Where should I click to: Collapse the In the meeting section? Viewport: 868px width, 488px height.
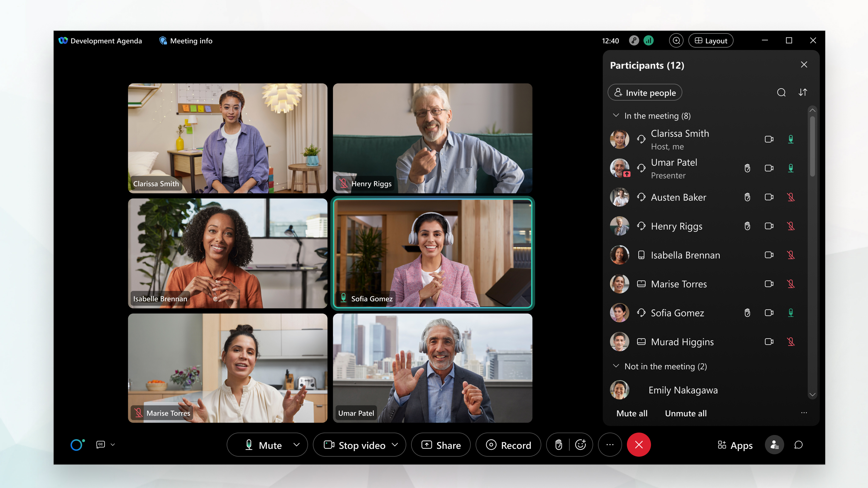[616, 116]
